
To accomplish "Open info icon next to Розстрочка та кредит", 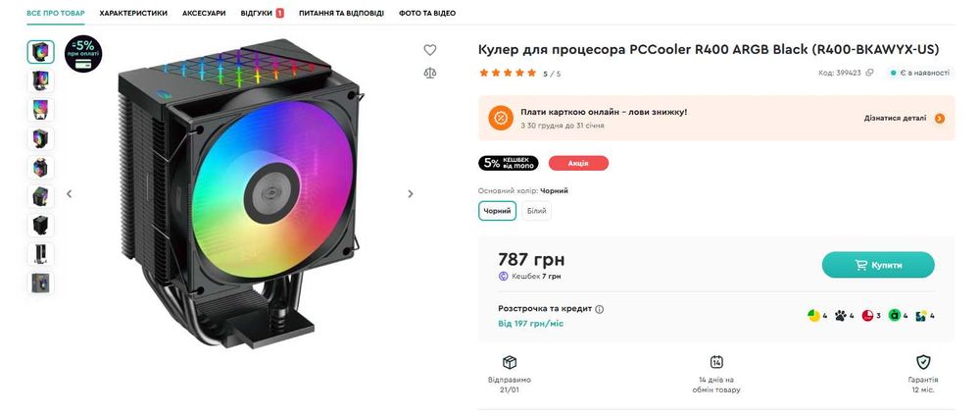I will click(x=600, y=309).
